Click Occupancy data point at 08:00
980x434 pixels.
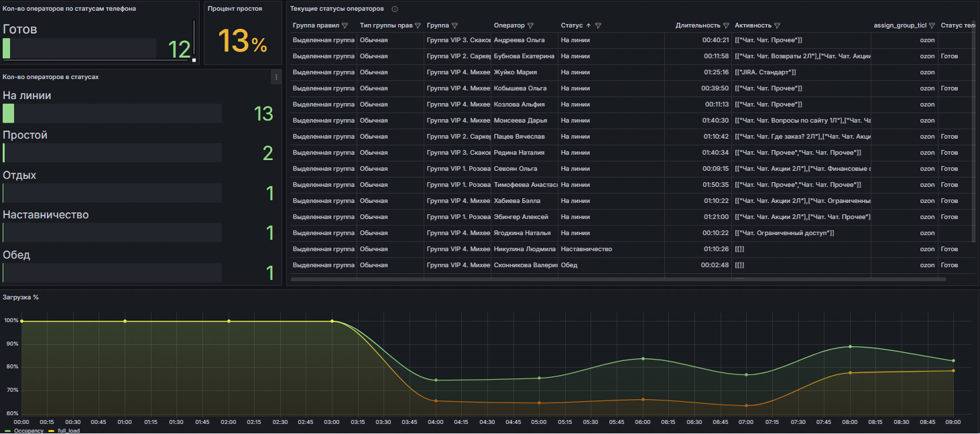click(x=850, y=346)
